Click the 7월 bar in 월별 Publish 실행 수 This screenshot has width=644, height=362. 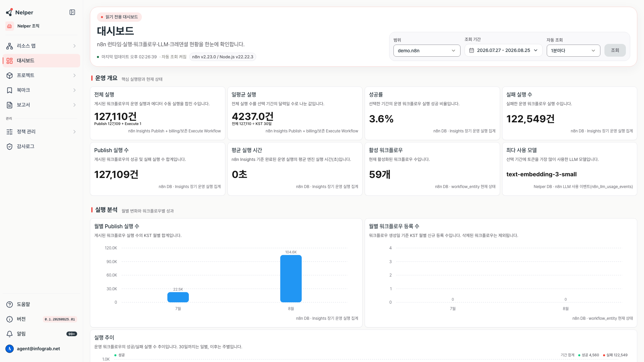pyautogui.click(x=178, y=297)
